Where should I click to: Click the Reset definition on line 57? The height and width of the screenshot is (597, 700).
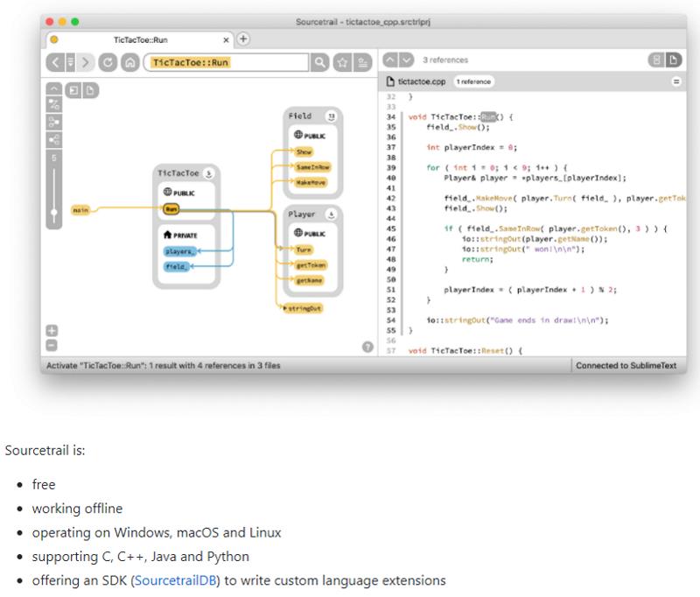tap(493, 351)
